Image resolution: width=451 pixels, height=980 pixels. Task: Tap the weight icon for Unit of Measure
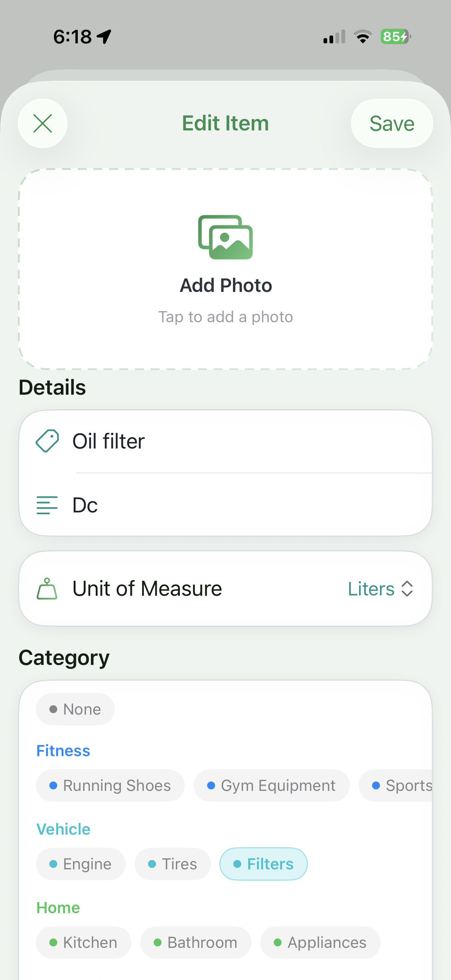point(47,589)
